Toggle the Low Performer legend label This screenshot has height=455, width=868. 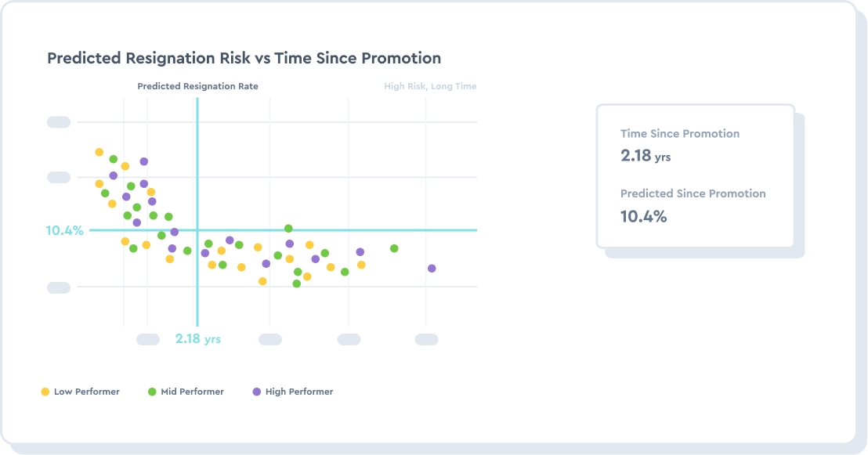pyautogui.click(x=86, y=392)
